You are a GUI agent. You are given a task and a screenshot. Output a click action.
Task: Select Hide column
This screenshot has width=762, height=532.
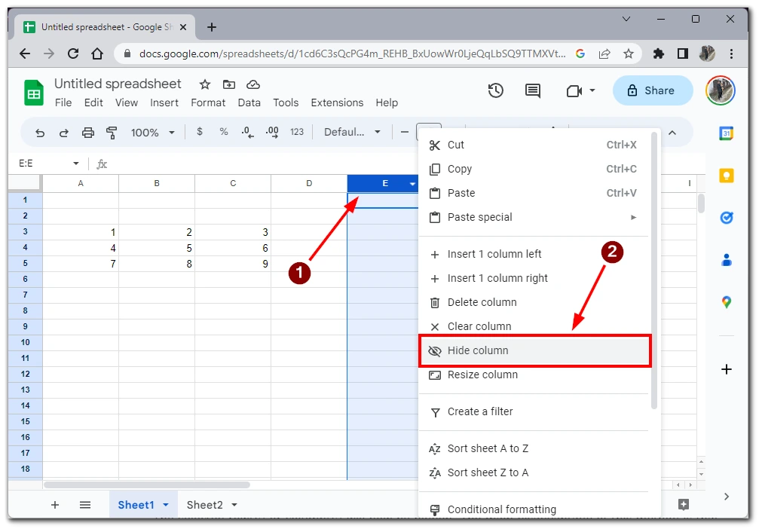(x=534, y=350)
